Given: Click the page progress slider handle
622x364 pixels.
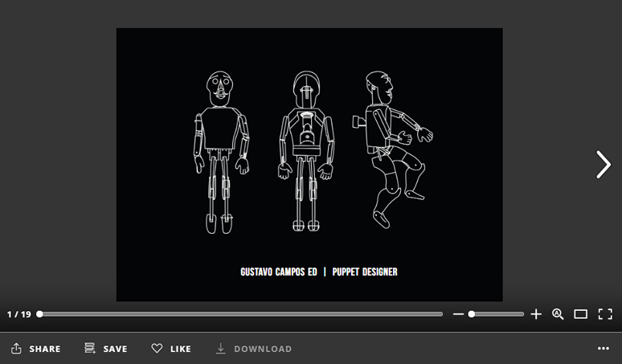Looking at the screenshot, I should coord(39,314).
